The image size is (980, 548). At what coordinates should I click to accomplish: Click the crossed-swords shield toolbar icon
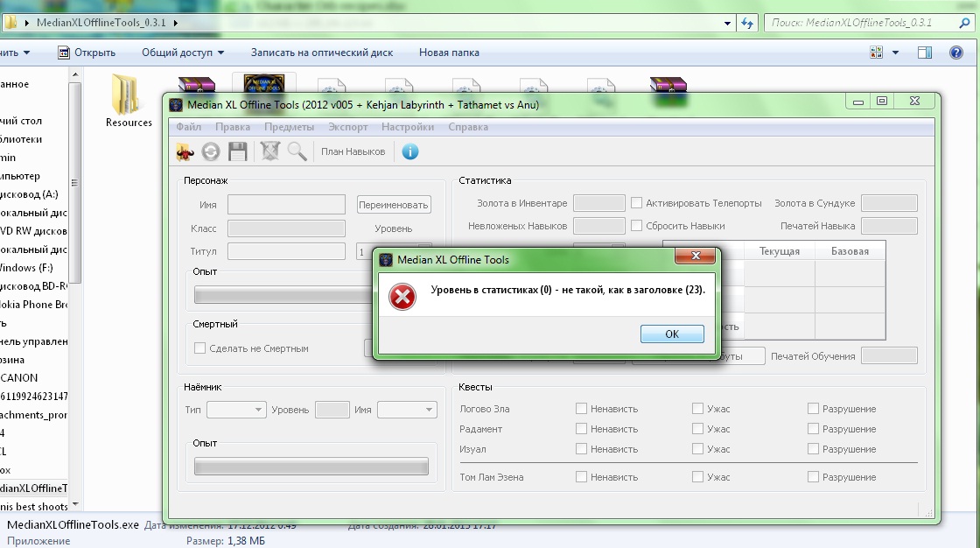coord(270,151)
